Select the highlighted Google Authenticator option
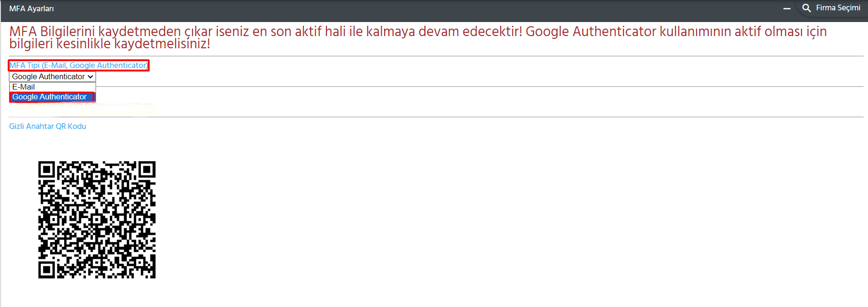The image size is (868, 307). point(52,97)
